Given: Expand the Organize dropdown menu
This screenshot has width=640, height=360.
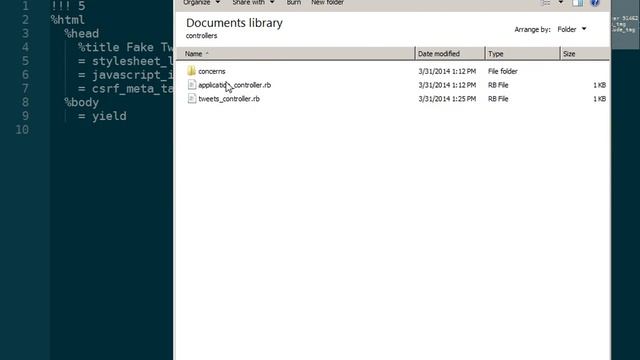Looking at the screenshot, I should [x=202, y=3].
